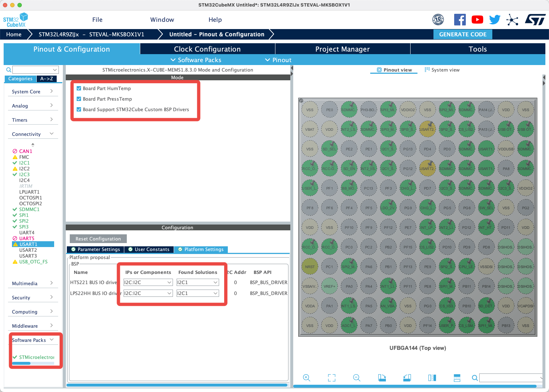Click the Reset Configuration button
The image size is (549, 392).
tap(98, 239)
